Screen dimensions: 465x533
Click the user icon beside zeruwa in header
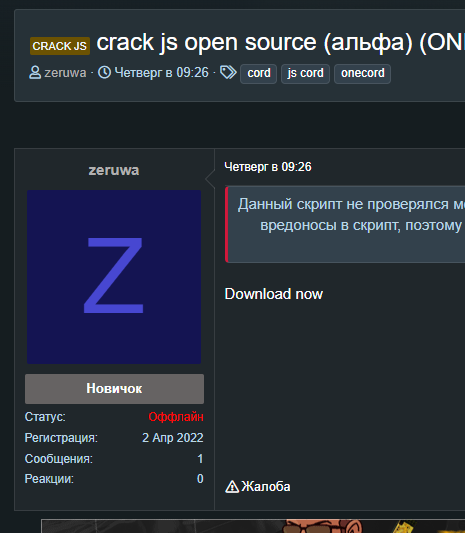point(35,73)
